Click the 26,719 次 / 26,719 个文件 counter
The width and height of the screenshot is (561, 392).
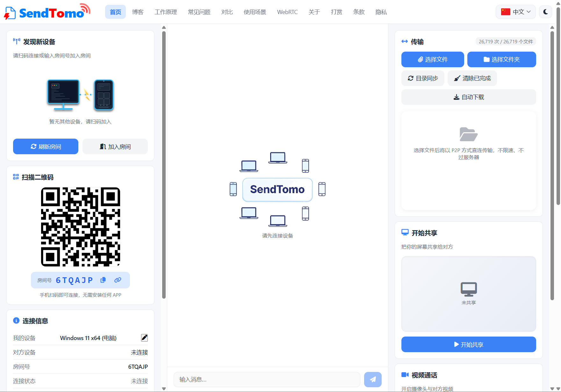[x=506, y=41]
